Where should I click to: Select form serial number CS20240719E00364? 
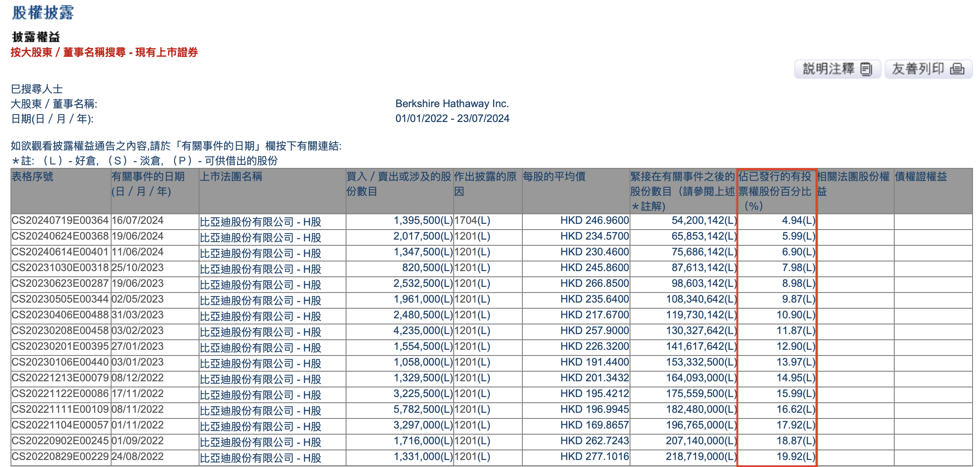60,220
